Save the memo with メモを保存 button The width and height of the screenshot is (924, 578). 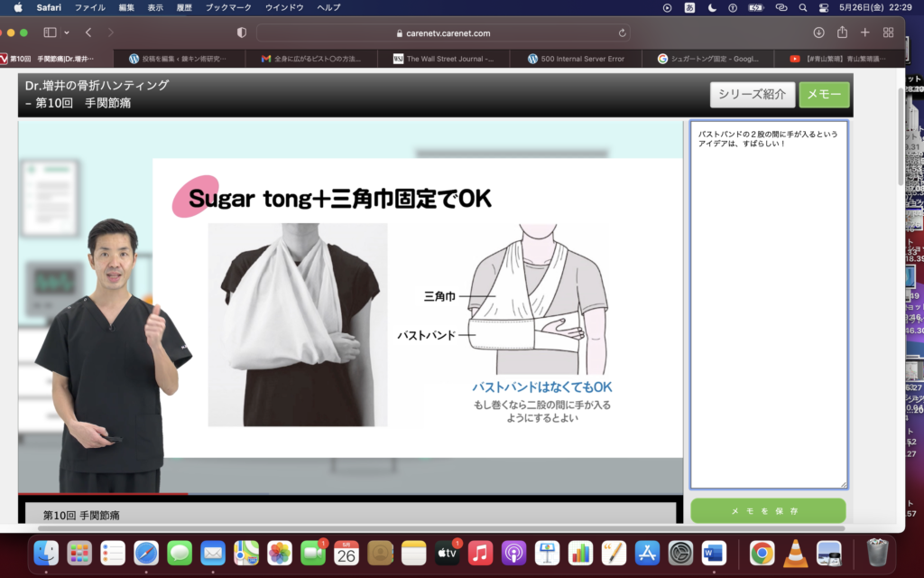pos(768,511)
